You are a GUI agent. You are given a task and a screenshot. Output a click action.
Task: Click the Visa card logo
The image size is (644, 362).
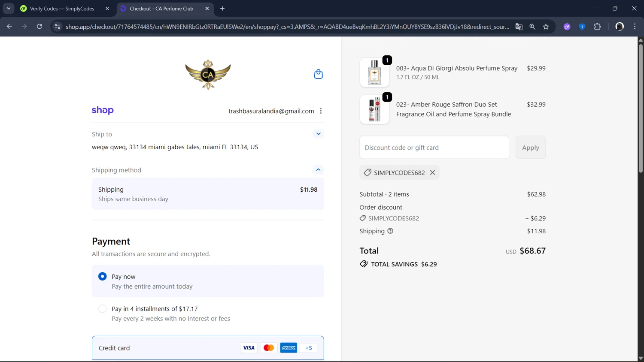click(x=249, y=348)
